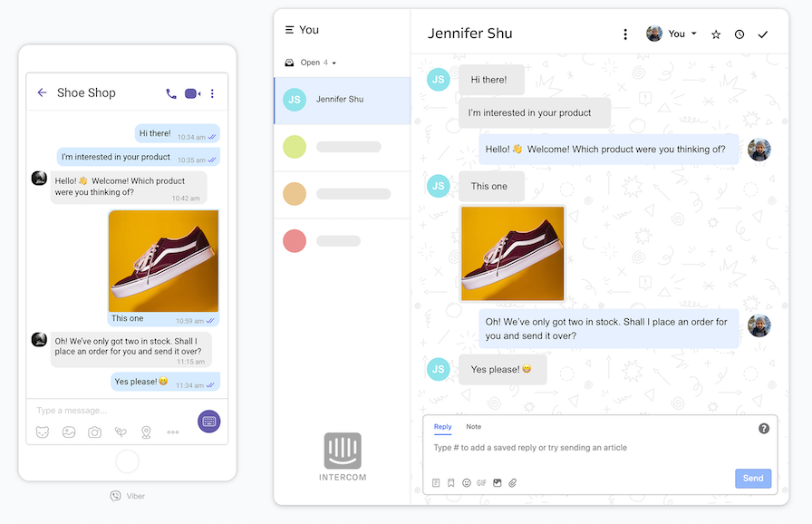Attach a file with the paperclip icon

click(x=512, y=482)
